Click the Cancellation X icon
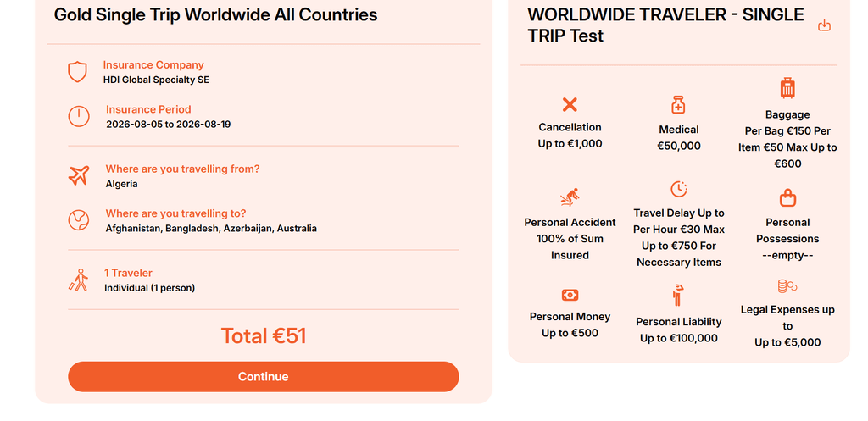The width and height of the screenshot is (868, 421). pos(570,104)
